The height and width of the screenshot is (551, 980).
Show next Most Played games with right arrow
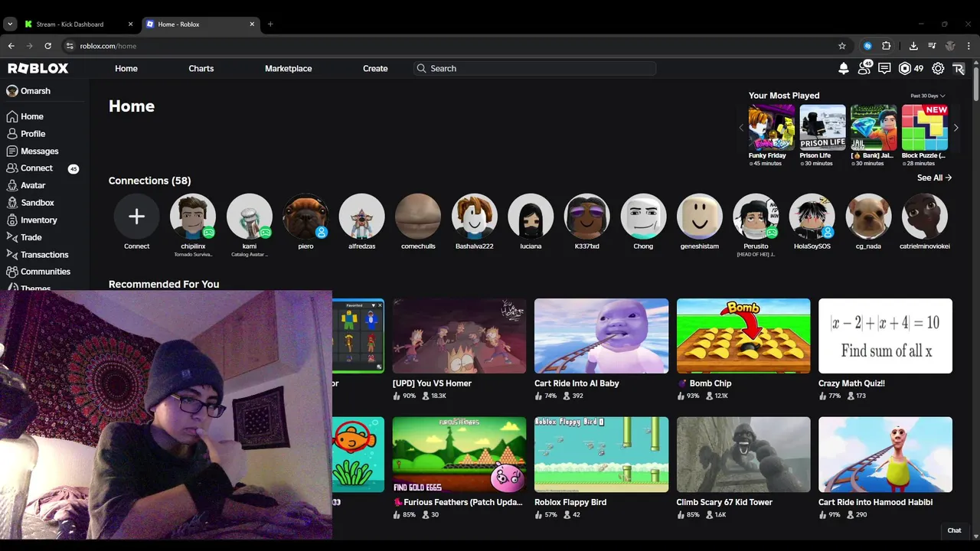point(955,128)
